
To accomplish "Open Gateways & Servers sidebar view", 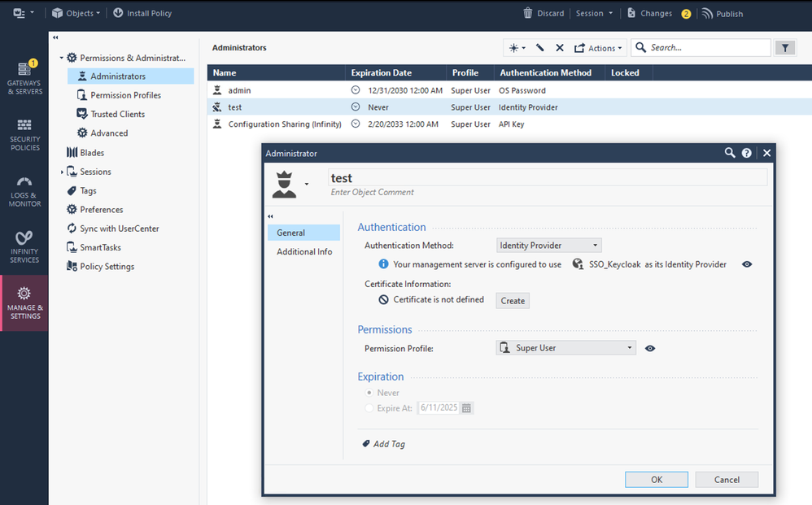I will 24,77.
